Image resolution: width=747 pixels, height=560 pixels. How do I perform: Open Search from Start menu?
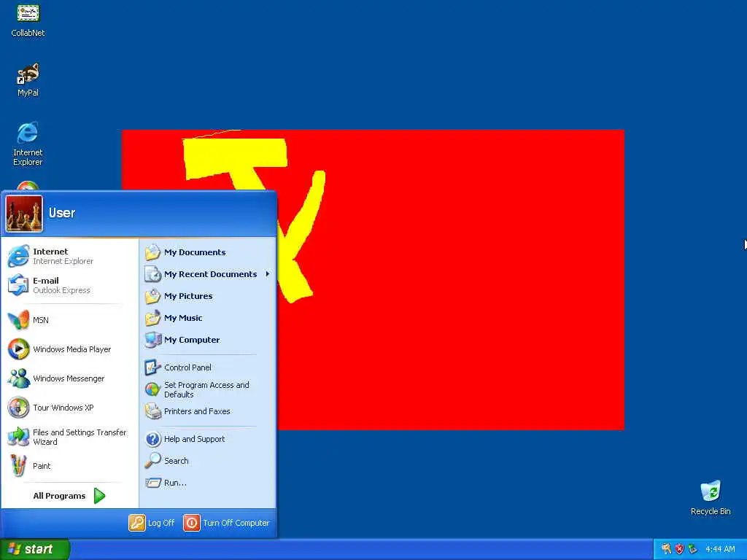click(x=207, y=461)
